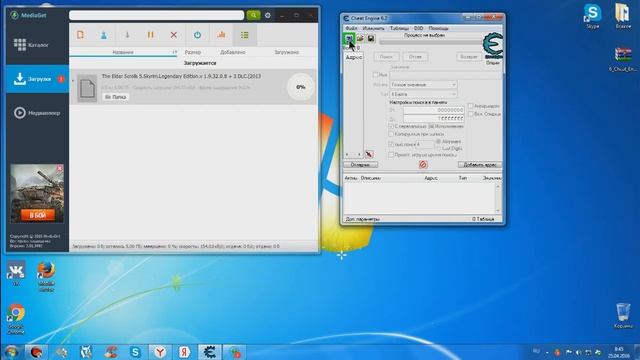
Task: Click the Поиск button in Cheat Engine
Action: (386, 57)
